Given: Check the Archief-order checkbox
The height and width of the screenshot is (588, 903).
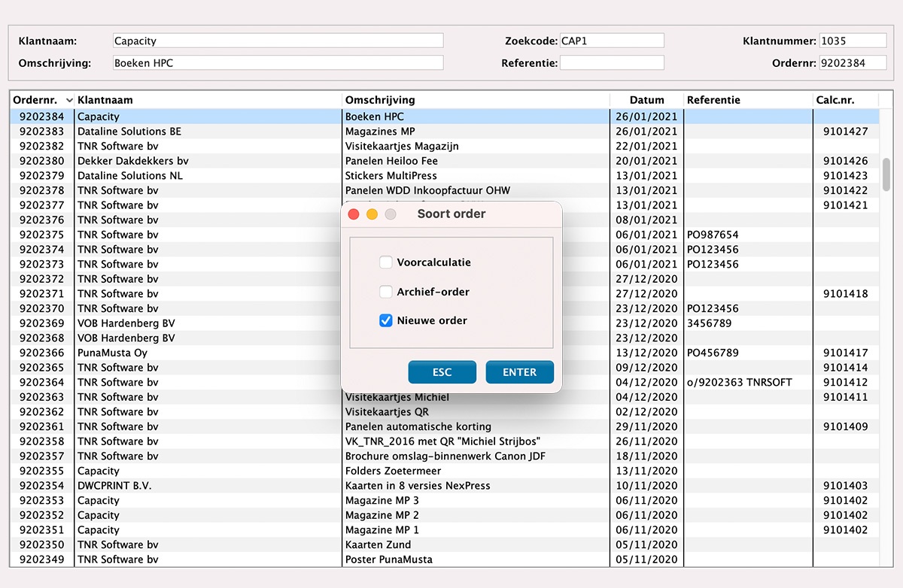Looking at the screenshot, I should (386, 292).
